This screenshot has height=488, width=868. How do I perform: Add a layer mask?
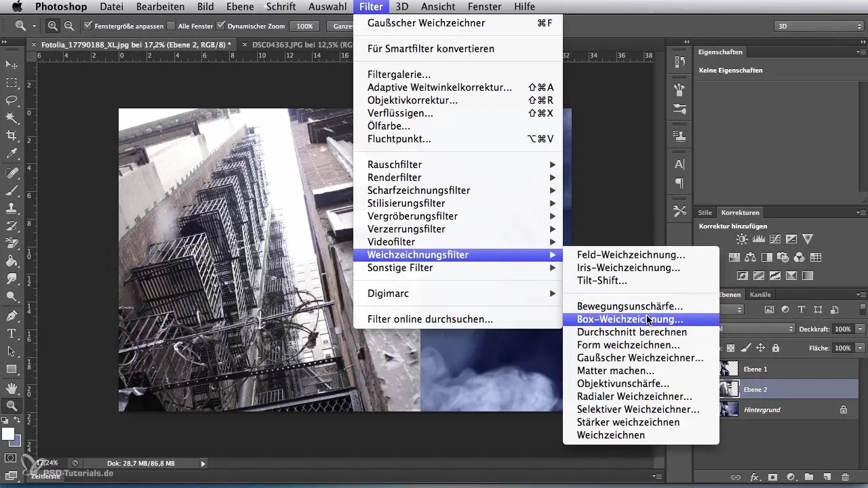click(x=772, y=477)
